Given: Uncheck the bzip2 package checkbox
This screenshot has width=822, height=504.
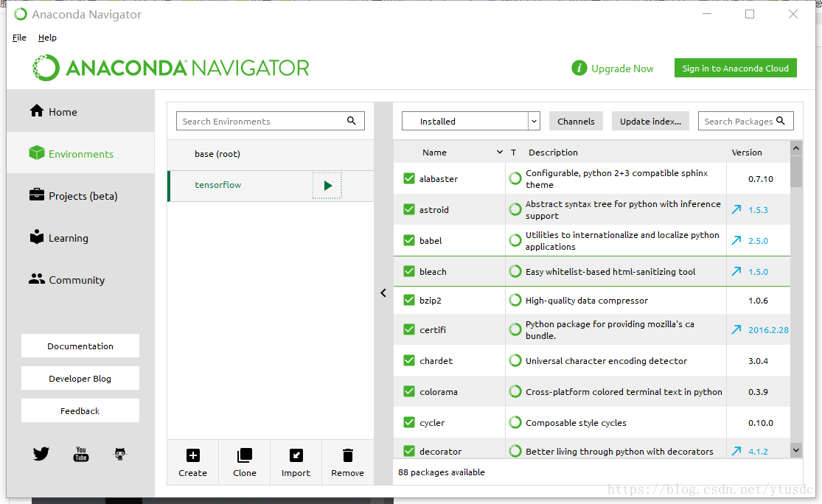Looking at the screenshot, I should [409, 300].
